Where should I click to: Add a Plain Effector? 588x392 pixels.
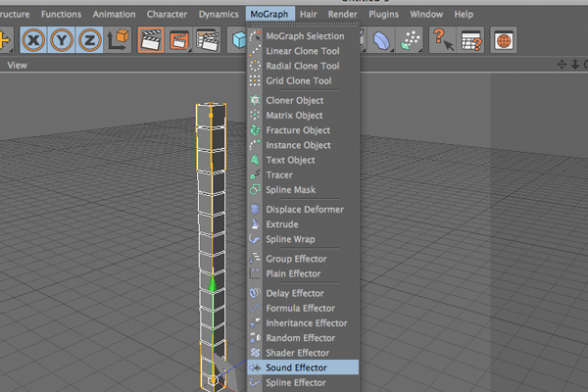pos(304,273)
